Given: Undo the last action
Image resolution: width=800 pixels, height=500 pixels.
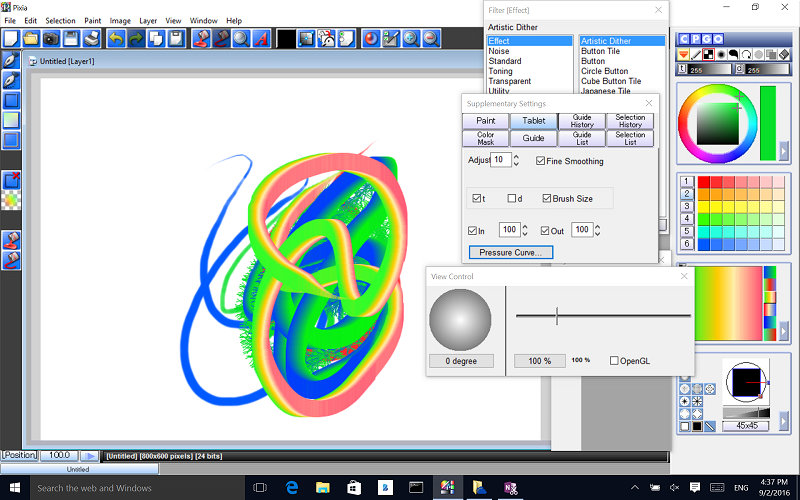Looking at the screenshot, I should pos(116,39).
